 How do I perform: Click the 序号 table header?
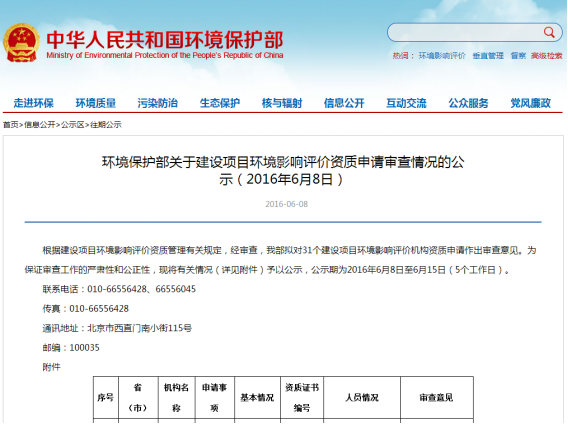click(x=105, y=398)
